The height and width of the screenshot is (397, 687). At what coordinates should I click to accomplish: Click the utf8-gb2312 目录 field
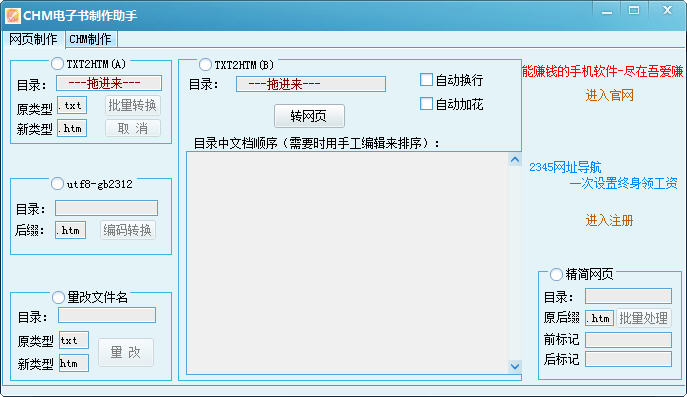coord(106,208)
